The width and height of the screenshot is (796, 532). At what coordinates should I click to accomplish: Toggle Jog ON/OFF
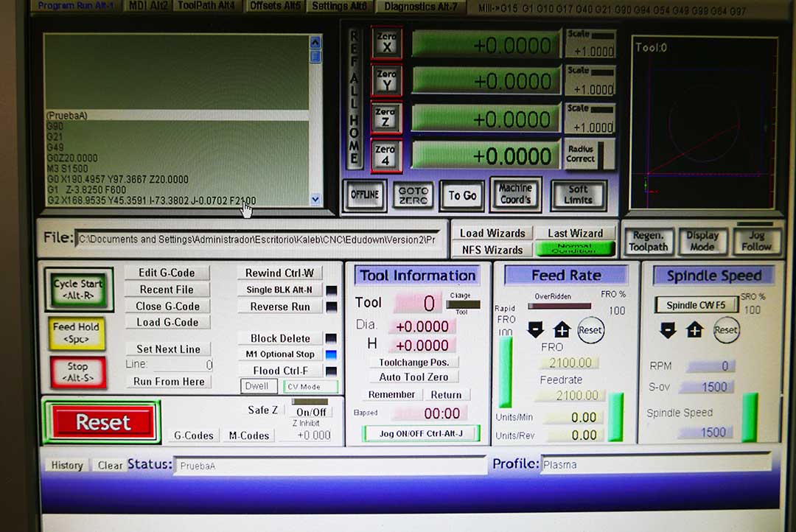click(x=421, y=433)
